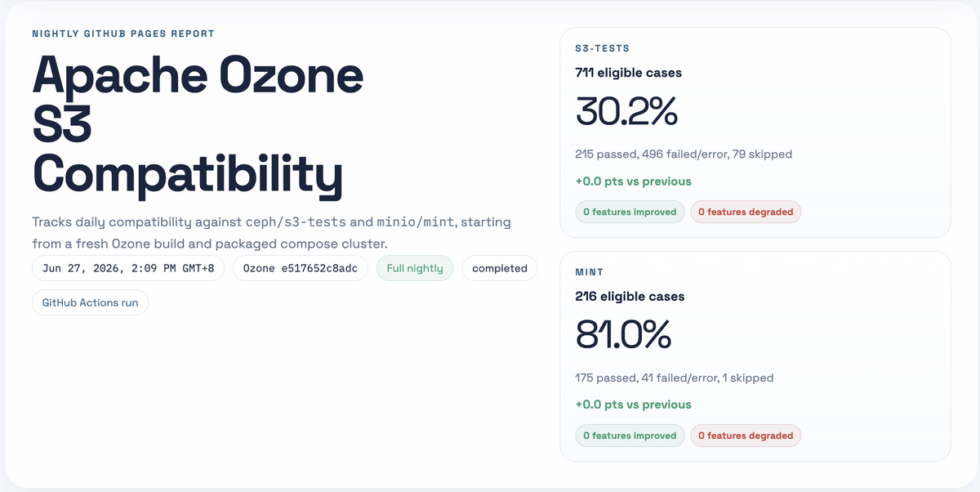Click S3-tests 0 features improved badge
This screenshot has width=980, height=492.
pos(630,212)
